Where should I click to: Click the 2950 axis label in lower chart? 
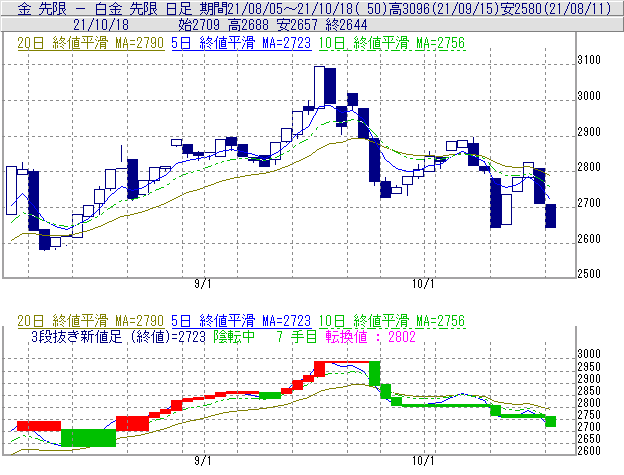coord(589,366)
